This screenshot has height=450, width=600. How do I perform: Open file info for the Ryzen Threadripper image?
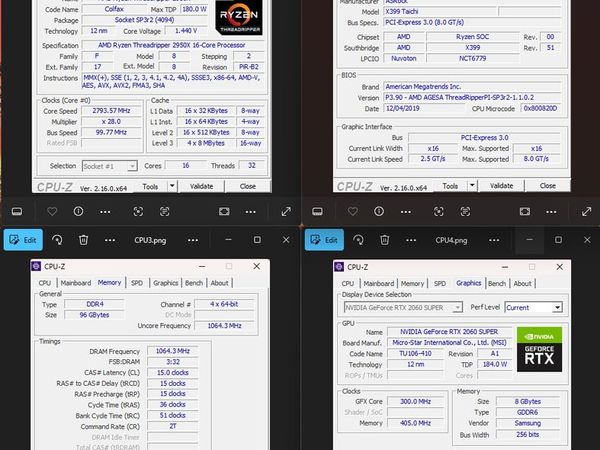coord(78,211)
